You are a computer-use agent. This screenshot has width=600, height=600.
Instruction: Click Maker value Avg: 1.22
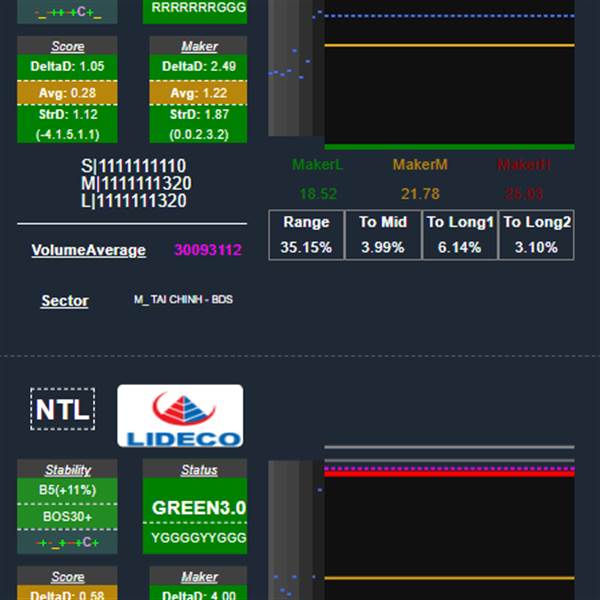click(x=199, y=93)
